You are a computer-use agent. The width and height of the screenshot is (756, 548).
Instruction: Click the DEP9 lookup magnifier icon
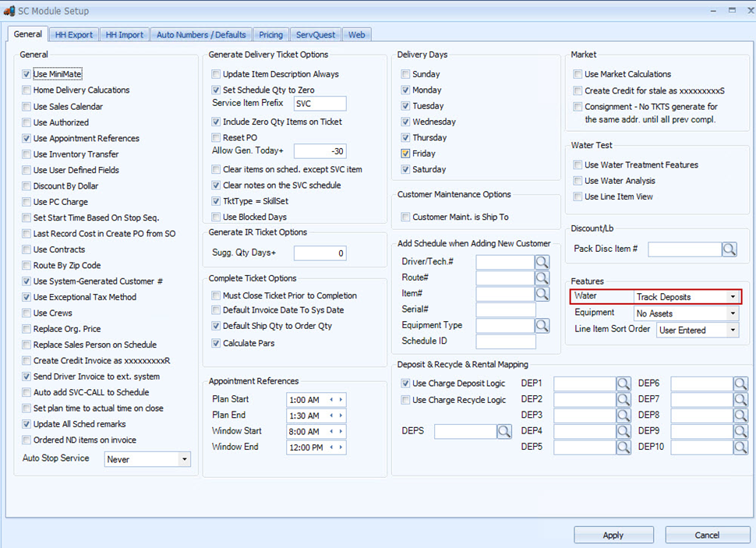click(x=740, y=431)
